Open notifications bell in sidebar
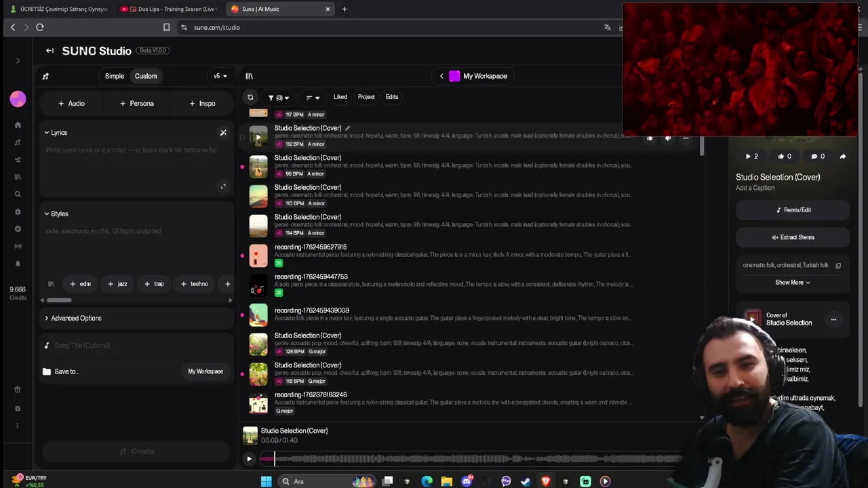The height and width of the screenshot is (488, 868). click(18, 263)
